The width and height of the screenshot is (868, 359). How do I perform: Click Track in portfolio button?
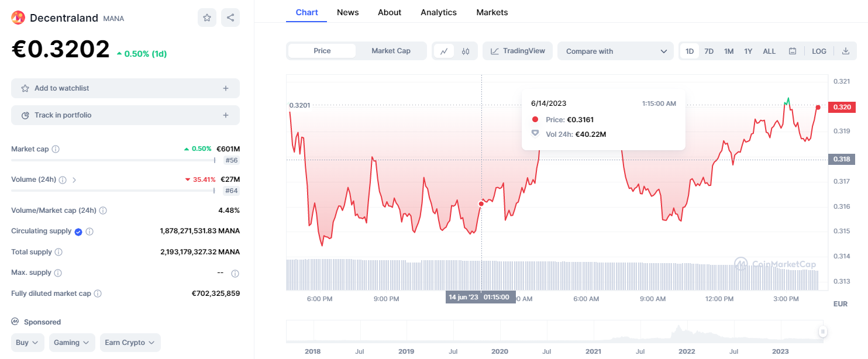(125, 115)
